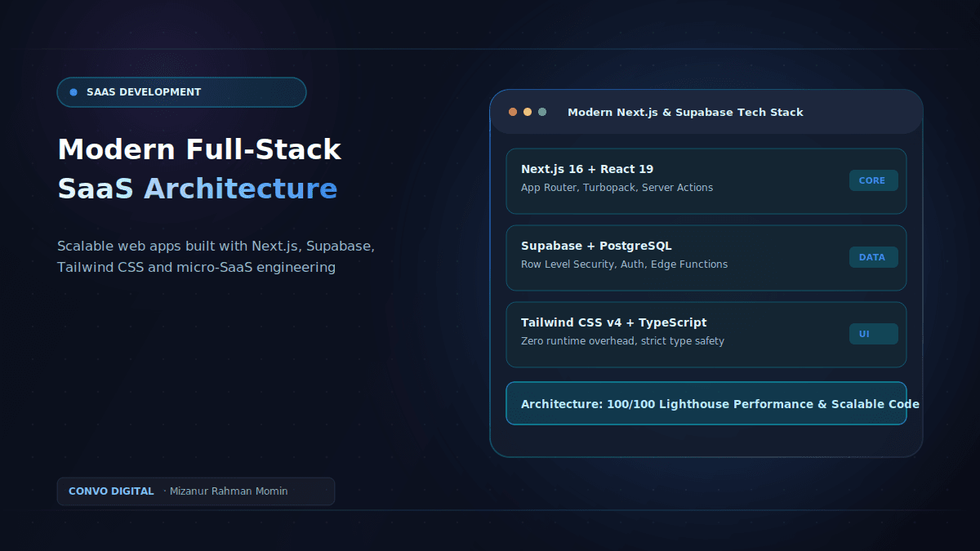Image resolution: width=980 pixels, height=551 pixels.
Task: Click the 'Modern Full-Stack' headline
Action: point(199,149)
